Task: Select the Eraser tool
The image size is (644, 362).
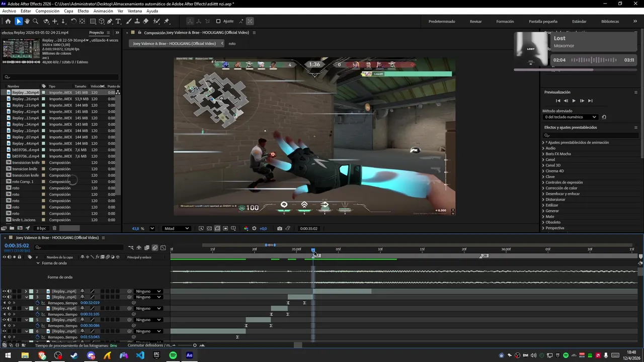Action: [145, 21]
